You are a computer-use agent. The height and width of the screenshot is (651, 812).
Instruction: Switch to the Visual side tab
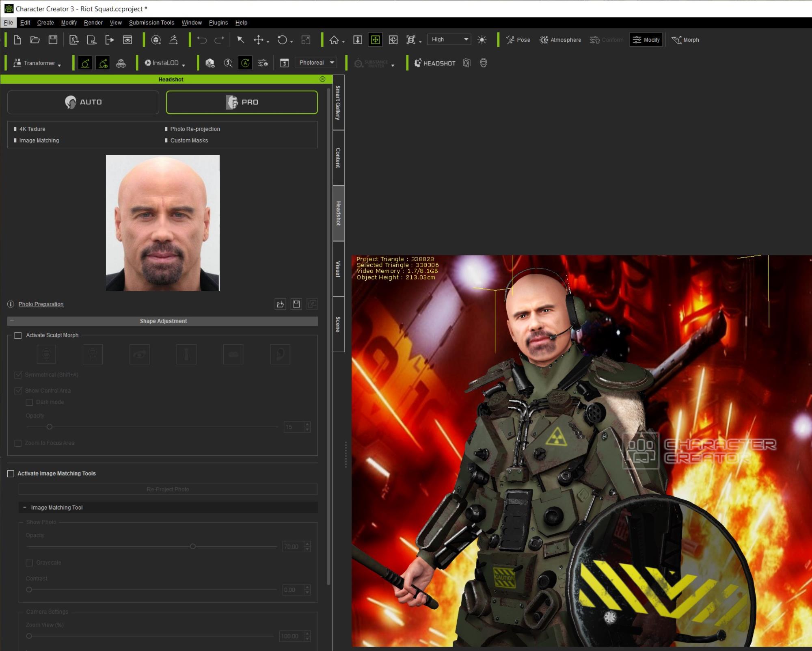[x=339, y=269]
